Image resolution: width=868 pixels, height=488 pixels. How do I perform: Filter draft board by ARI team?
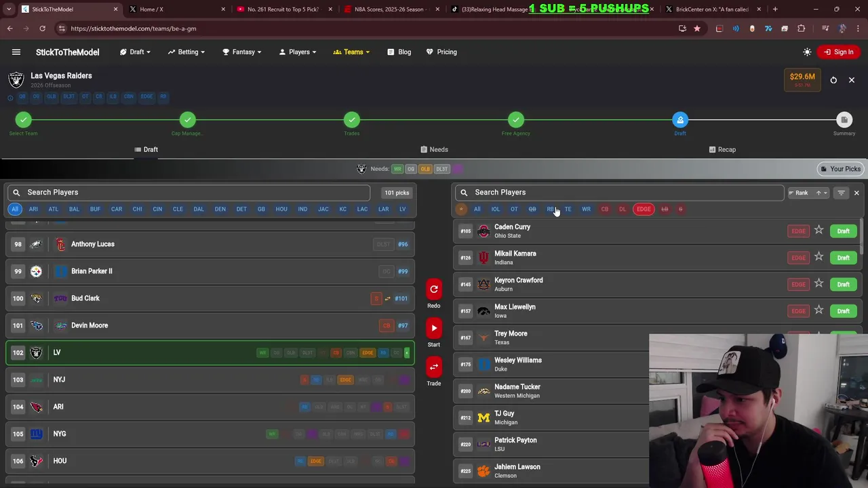click(33, 209)
